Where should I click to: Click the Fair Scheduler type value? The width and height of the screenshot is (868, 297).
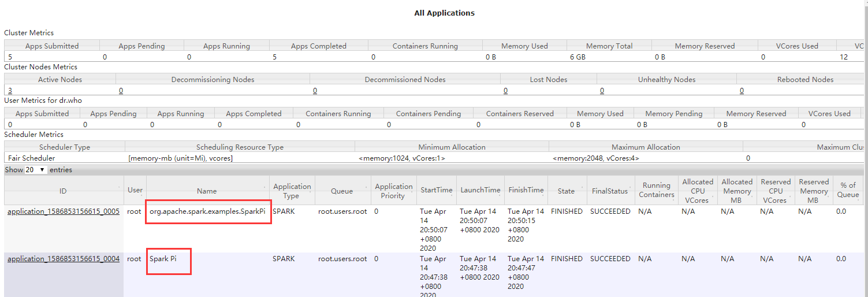tap(32, 158)
